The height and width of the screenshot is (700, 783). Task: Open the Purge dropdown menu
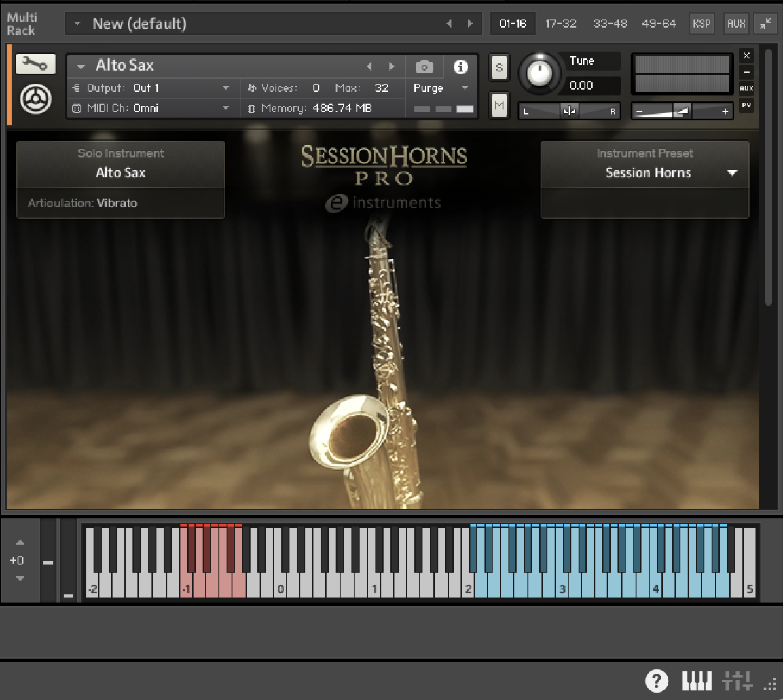coord(465,88)
